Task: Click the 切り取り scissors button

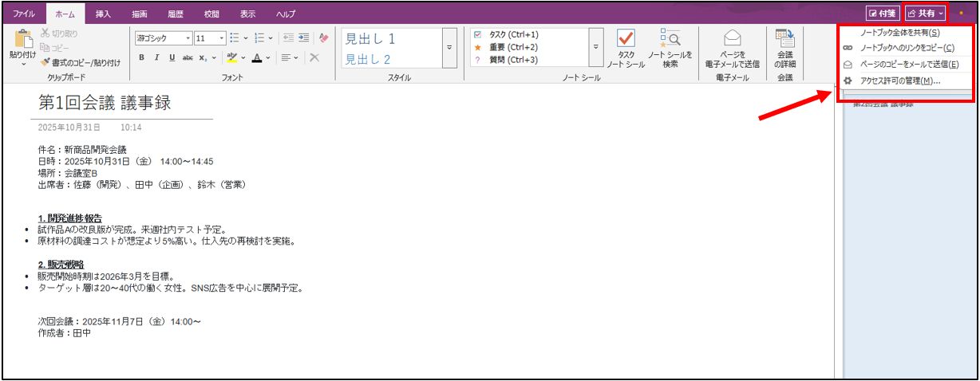Action: pos(60,33)
